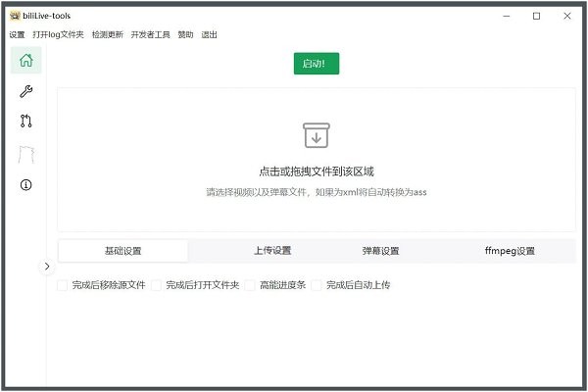The image size is (588, 392).
Task: Click the 点击或拖拽文件到该区域 text
Action: [316, 171]
